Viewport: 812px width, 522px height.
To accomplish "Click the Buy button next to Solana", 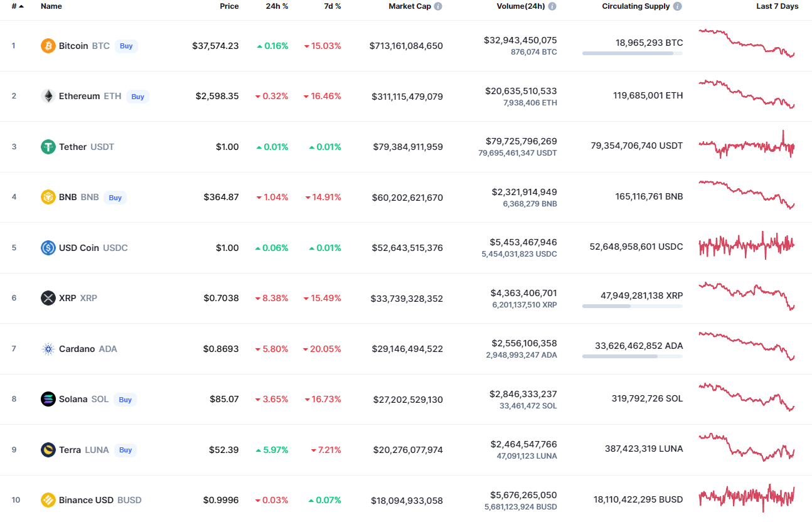I will pyautogui.click(x=126, y=399).
